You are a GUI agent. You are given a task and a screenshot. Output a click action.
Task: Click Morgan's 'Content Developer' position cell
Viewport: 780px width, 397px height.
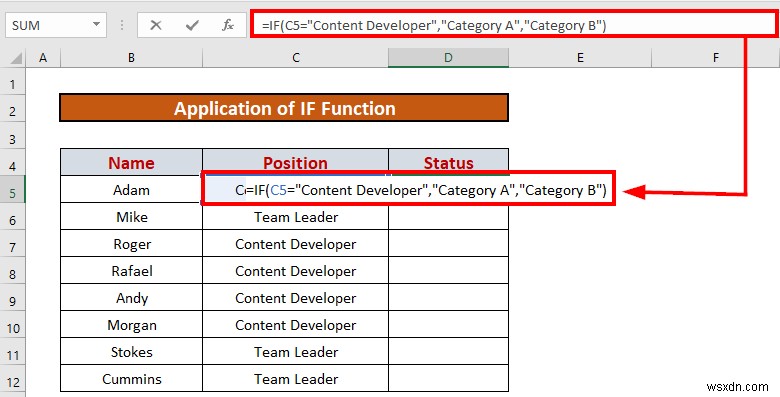click(295, 325)
